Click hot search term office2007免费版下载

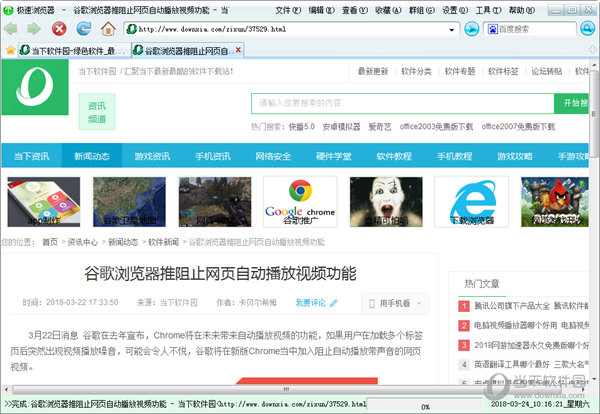(x=518, y=127)
